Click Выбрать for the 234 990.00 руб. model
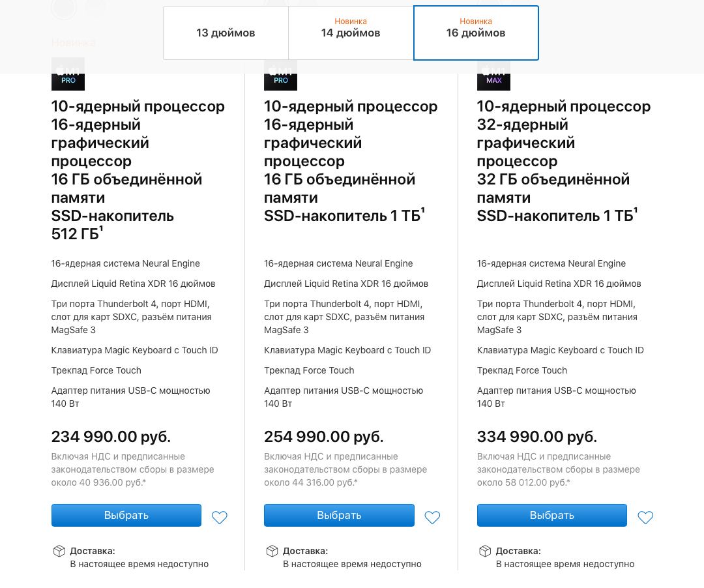This screenshot has width=704, height=588. coord(126,515)
